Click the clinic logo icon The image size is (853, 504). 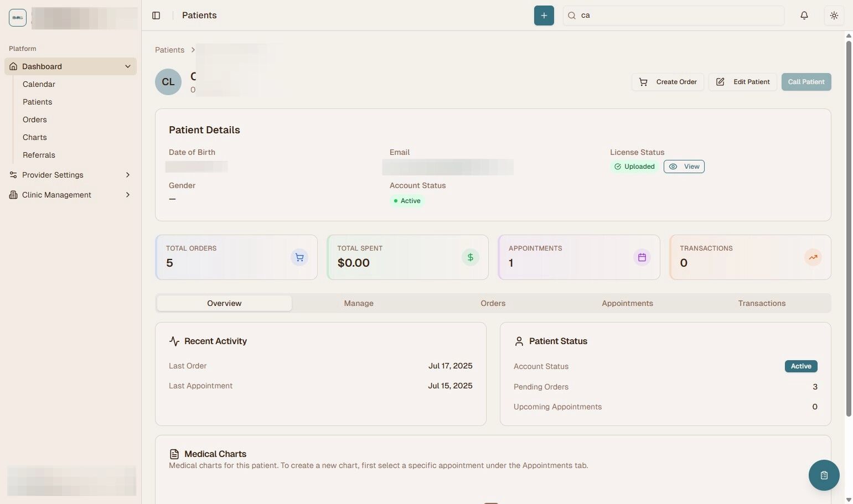[18, 18]
